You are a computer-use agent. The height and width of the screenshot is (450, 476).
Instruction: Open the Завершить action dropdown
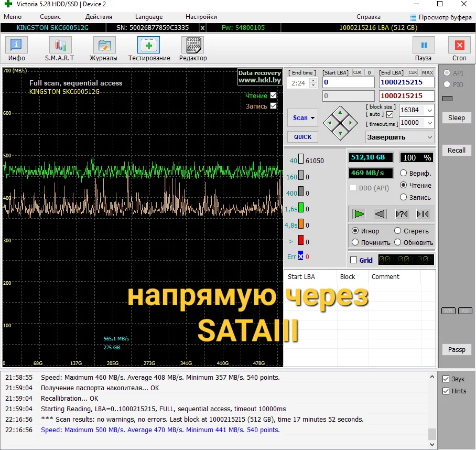(x=400, y=137)
